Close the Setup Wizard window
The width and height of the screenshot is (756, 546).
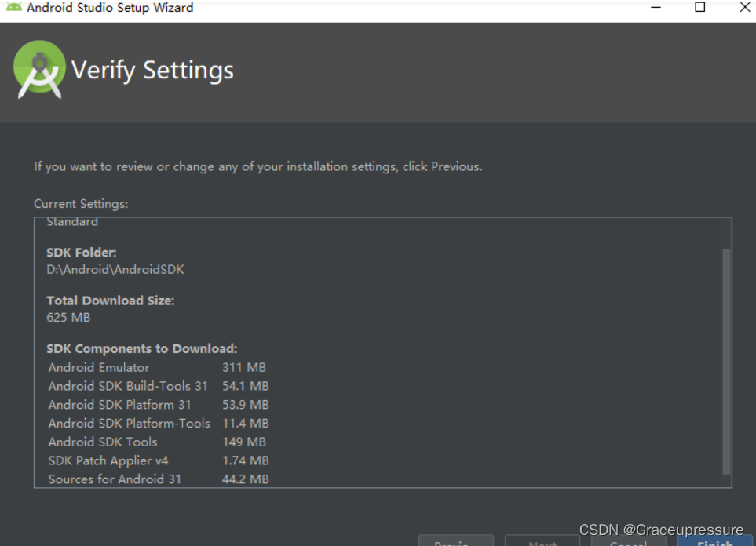[x=744, y=7]
